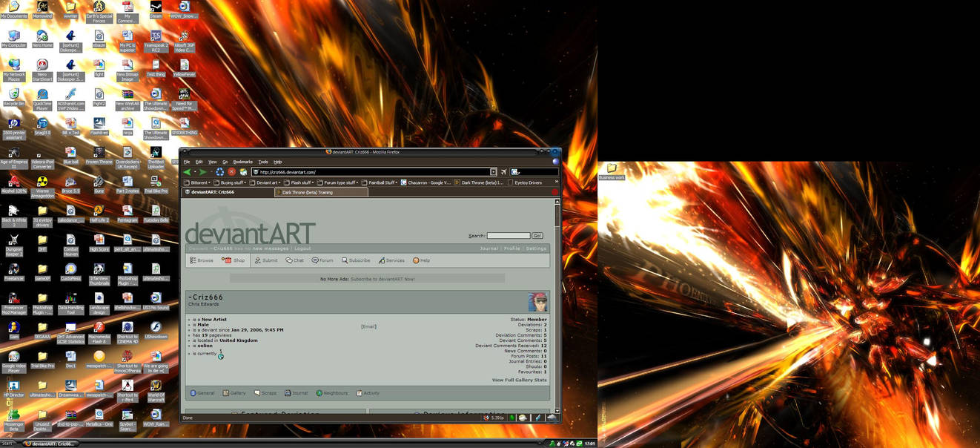The height and width of the screenshot is (448, 980).
Task: Click the deviantART Search text field
Action: [x=508, y=236]
